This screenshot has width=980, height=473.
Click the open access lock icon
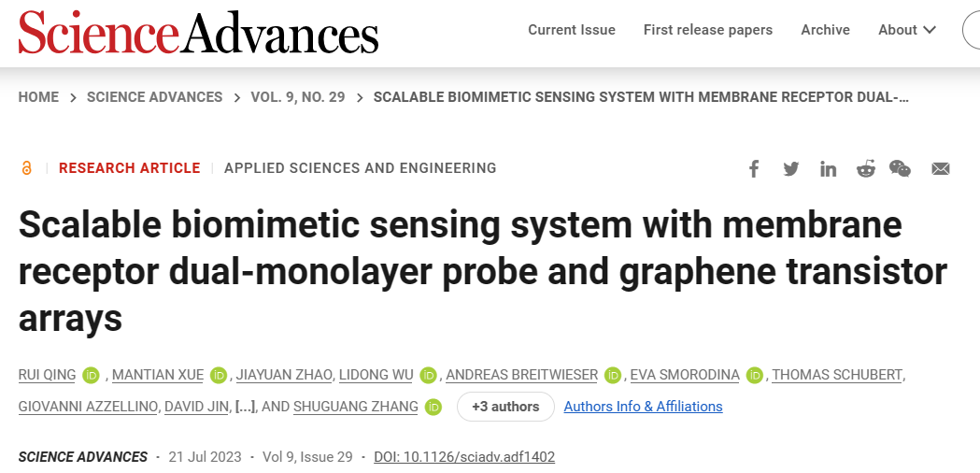(x=26, y=168)
